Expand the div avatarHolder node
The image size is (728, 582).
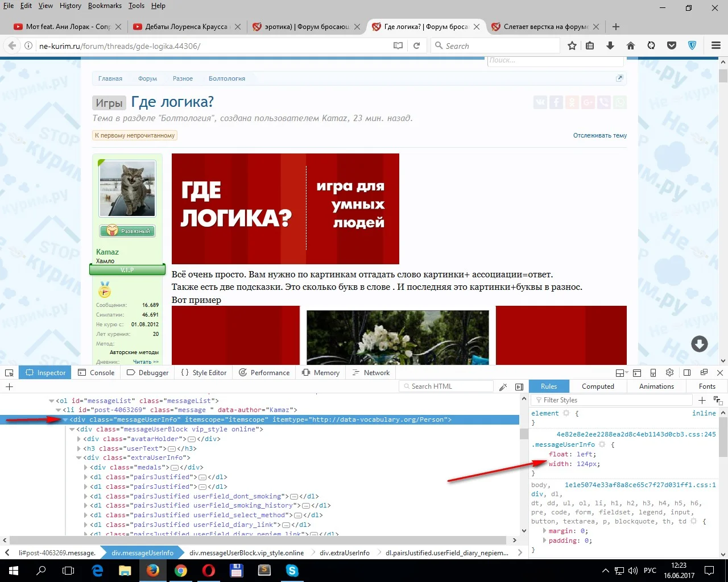coord(79,439)
